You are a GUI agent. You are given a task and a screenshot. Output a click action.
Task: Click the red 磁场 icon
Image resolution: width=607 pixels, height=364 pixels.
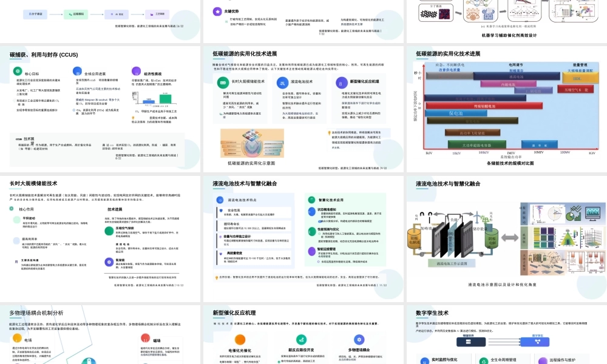[146, 338]
